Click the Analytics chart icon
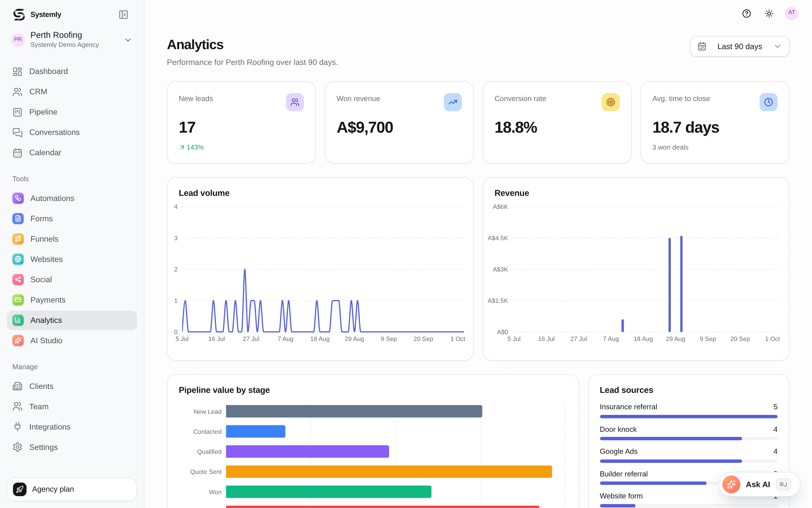Image resolution: width=812 pixels, height=508 pixels. [x=18, y=320]
